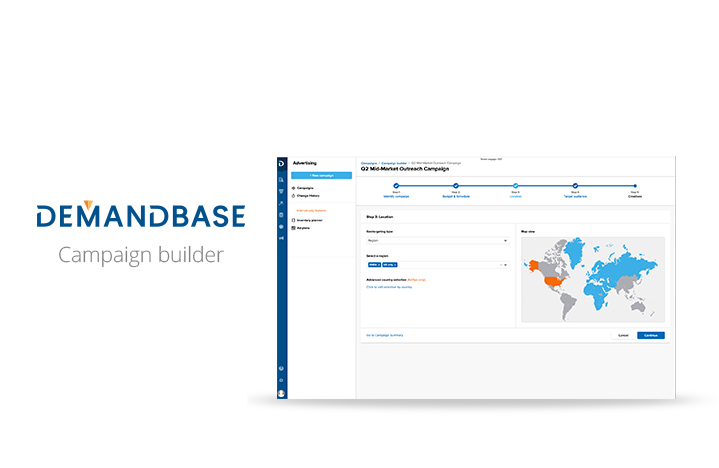
Task: Select the Step 3 Location step marker
Action: [x=515, y=186]
